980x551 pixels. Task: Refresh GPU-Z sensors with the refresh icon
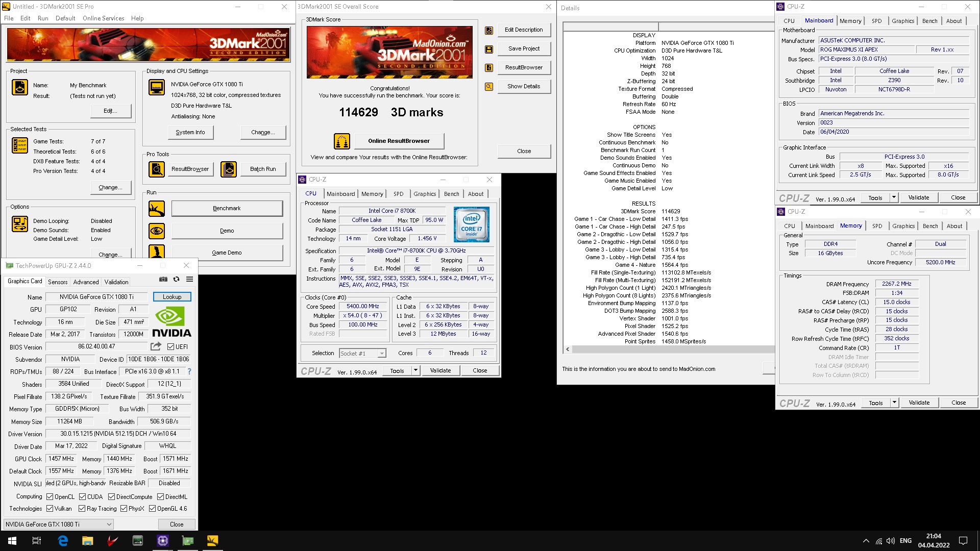click(x=177, y=279)
